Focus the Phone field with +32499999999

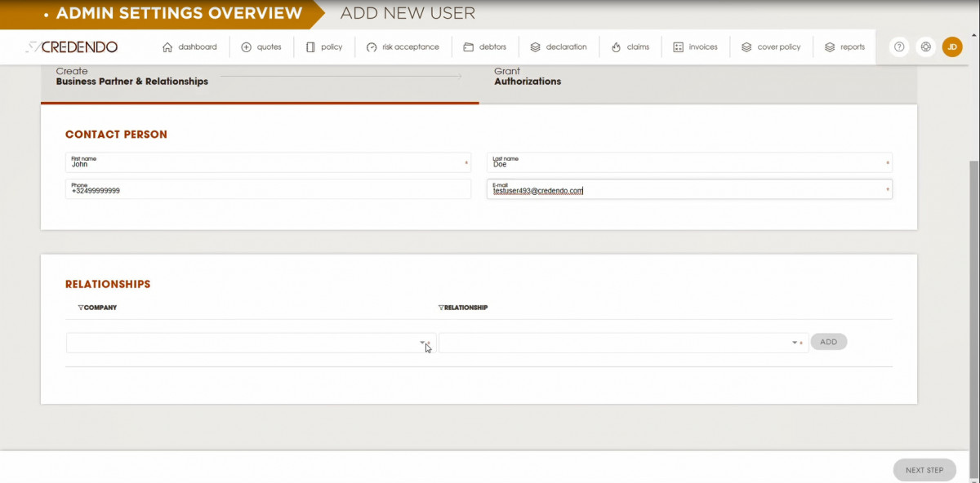(x=269, y=188)
